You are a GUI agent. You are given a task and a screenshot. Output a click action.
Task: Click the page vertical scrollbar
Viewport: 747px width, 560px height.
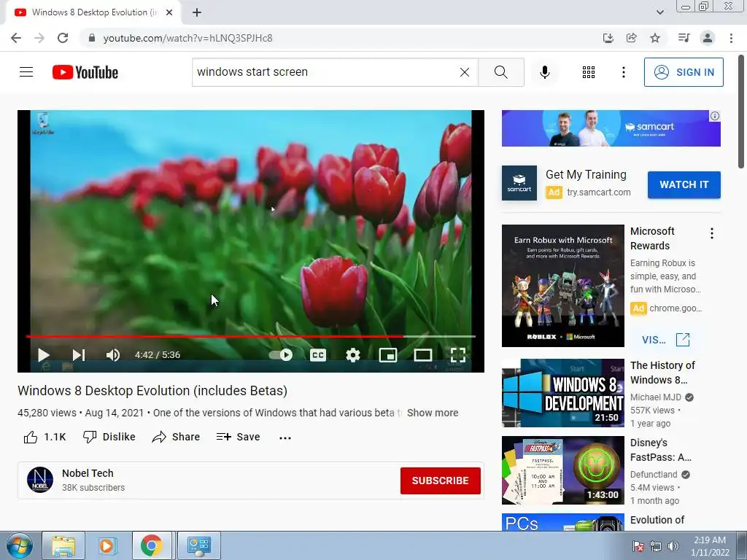pos(741,112)
